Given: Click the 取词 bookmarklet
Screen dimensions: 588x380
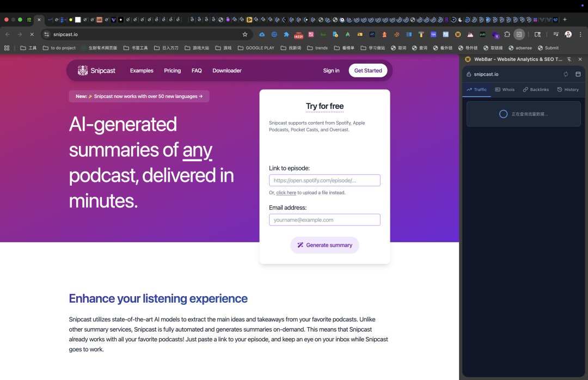Looking at the screenshot, I should pyautogui.click(x=399, y=48).
